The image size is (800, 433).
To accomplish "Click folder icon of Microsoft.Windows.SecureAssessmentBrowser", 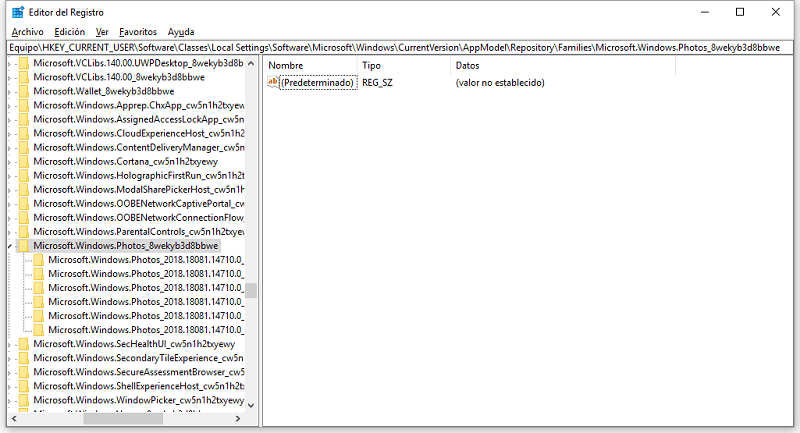I will 23,372.
